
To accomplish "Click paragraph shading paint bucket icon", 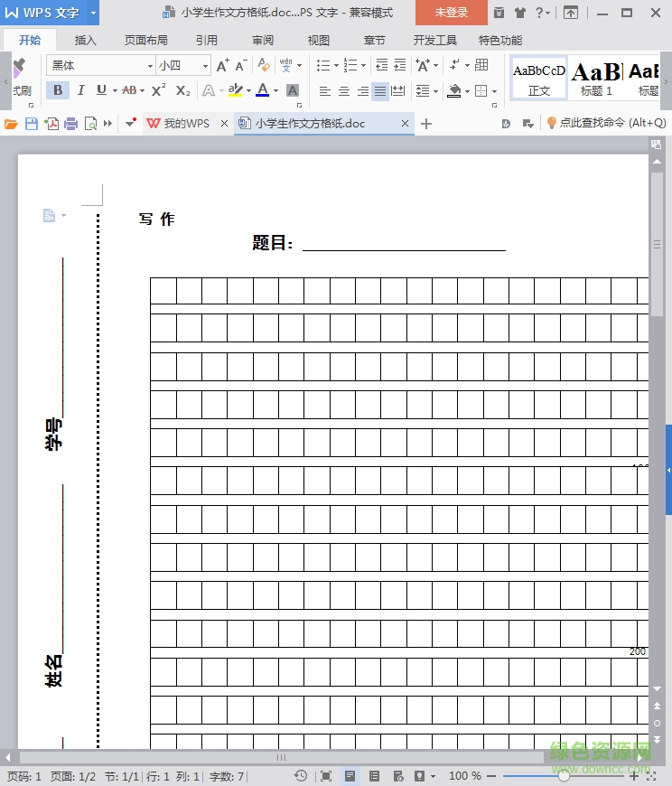I will coord(454,90).
